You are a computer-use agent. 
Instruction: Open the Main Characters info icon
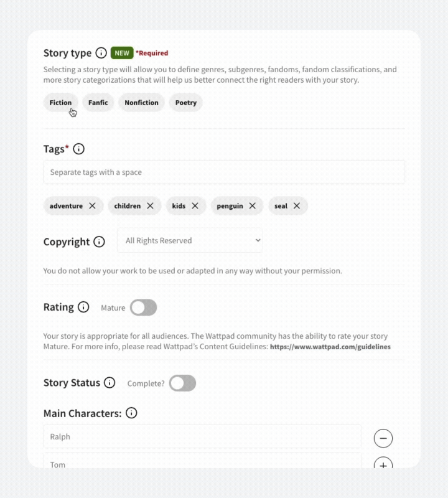[x=131, y=413]
